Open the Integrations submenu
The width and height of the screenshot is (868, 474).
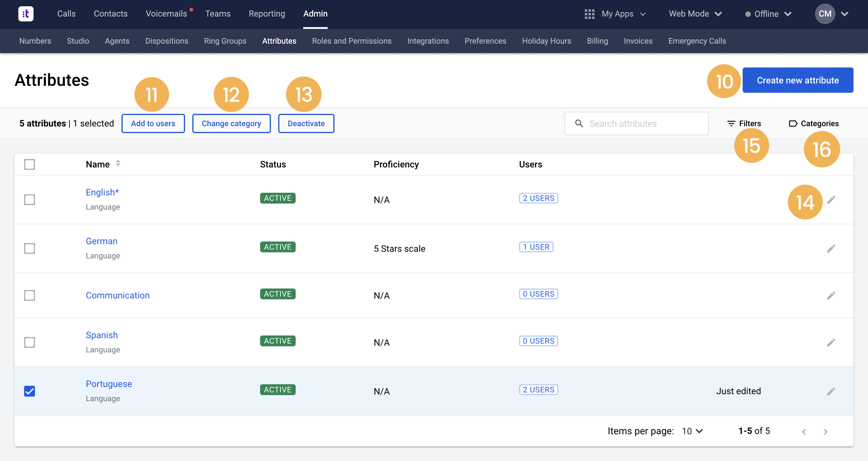pyautogui.click(x=428, y=41)
